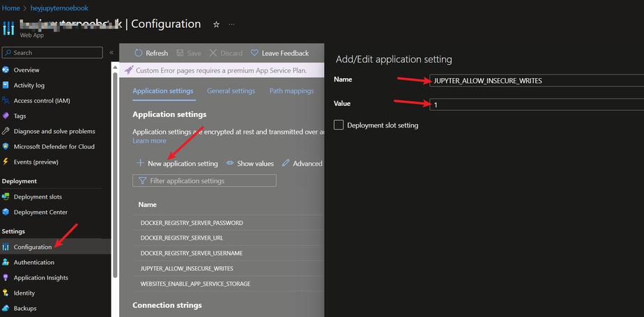Click Leave Feedback heart button
This screenshot has width=644, height=317.
point(279,54)
